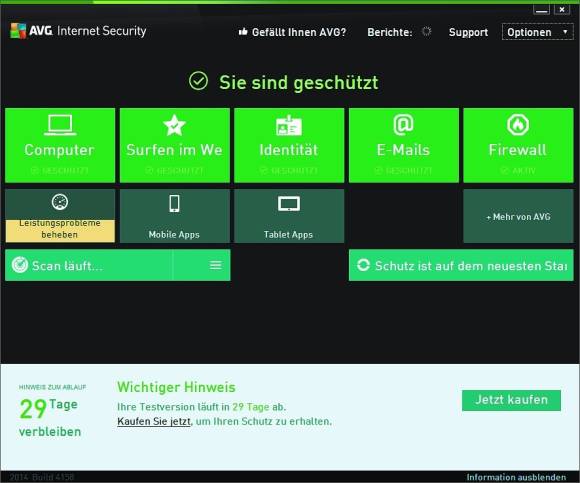580x483 pixels.
Task: Click the speedometer icon for Leistungsprobleme
Action: click(60, 202)
